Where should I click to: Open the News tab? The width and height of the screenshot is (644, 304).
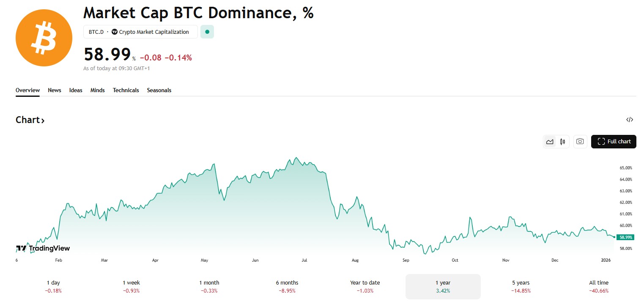pos(55,90)
